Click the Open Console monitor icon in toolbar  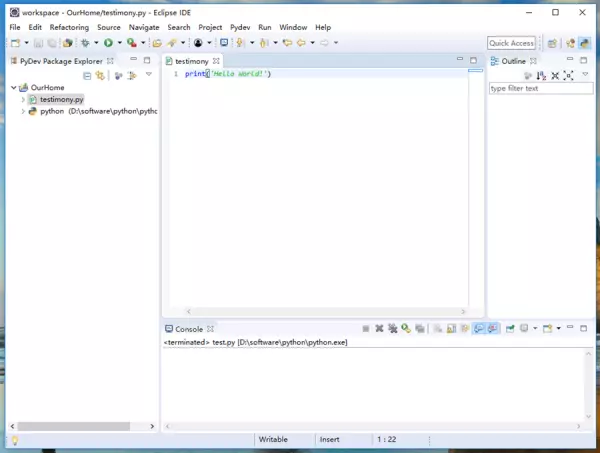coord(224,43)
